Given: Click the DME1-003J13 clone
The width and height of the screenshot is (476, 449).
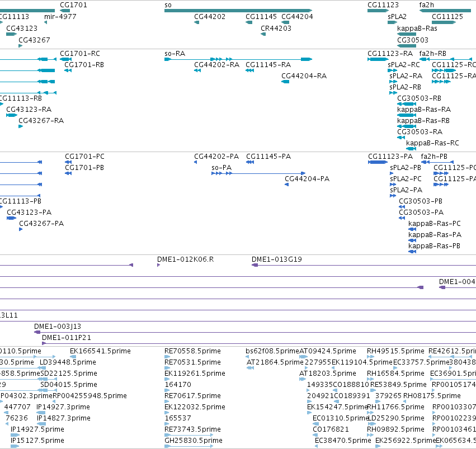Looking at the screenshot, I should (255, 332).
